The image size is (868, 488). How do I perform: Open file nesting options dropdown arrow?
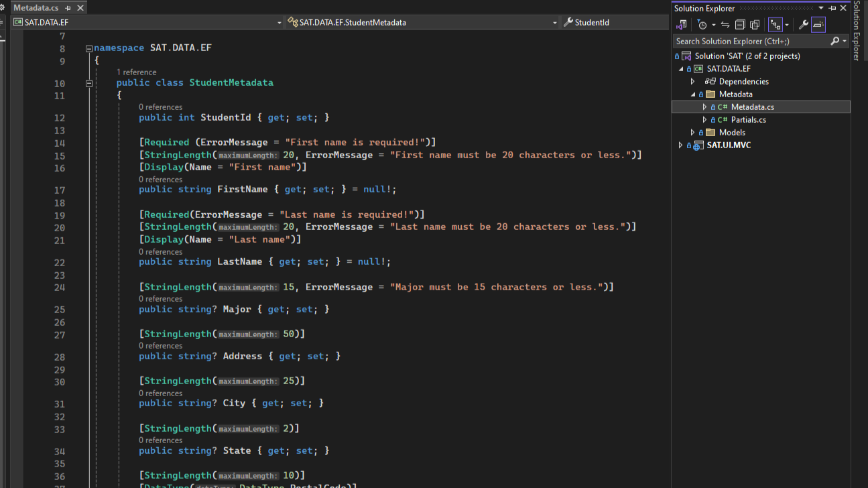pyautogui.click(x=787, y=25)
